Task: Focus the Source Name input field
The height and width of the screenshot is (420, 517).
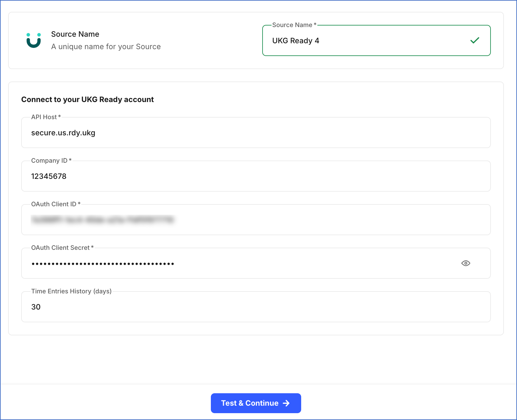Action: coord(377,40)
